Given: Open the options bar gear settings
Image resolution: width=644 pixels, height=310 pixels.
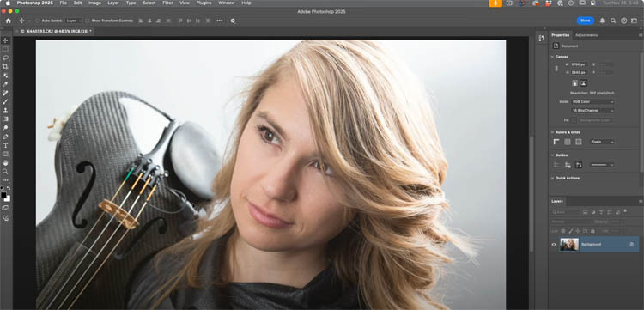Looking at the screenshot, I should tap(233, 21).
